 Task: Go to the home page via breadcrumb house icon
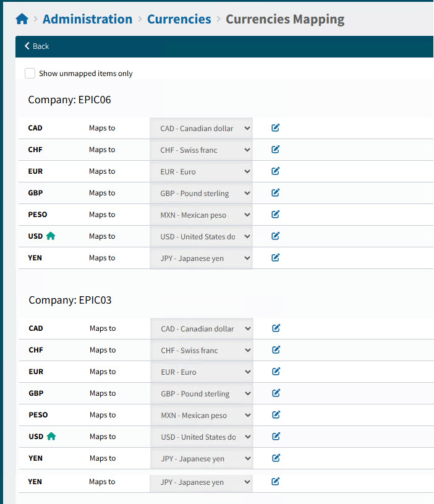coord(22,19)
